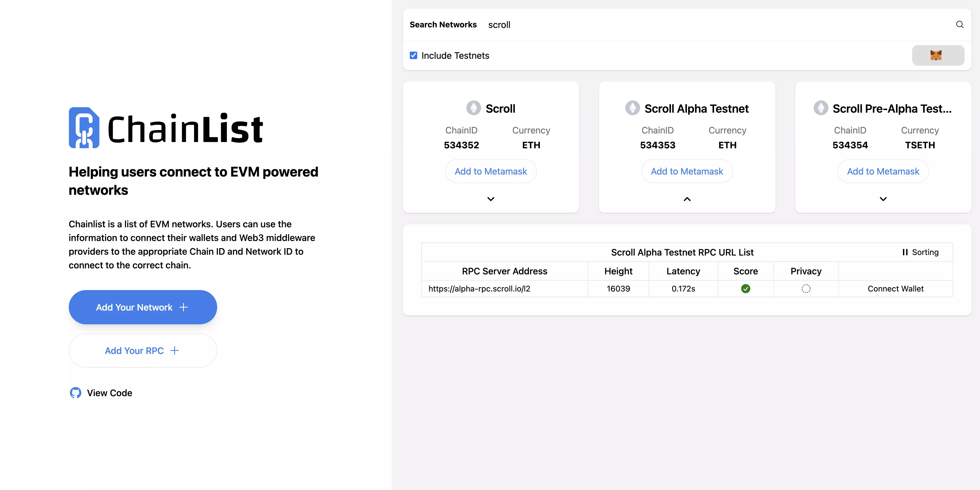This screenshot has width=980, height=490.
Task: Click the green score checkmark icon
Action: click(745, 289)
